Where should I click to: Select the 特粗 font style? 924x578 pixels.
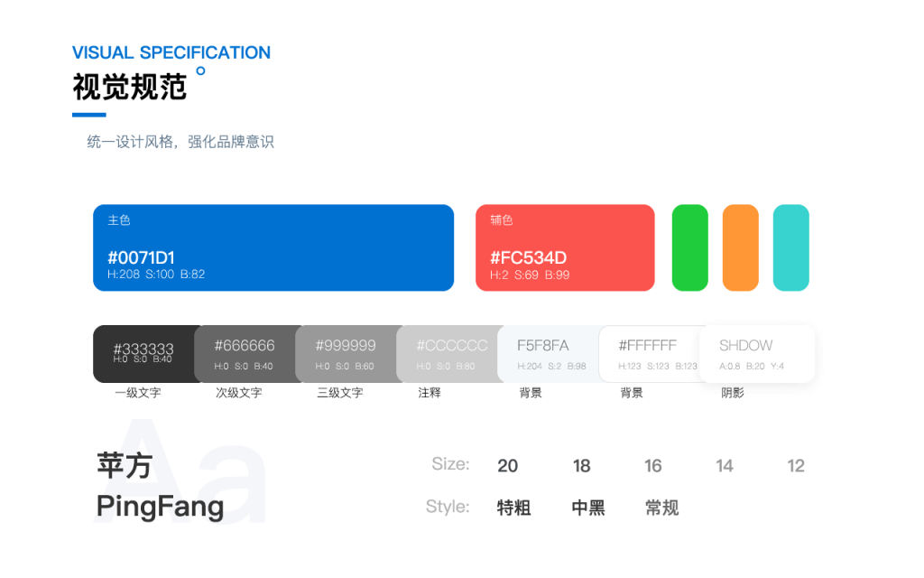[x=514, y=508]
